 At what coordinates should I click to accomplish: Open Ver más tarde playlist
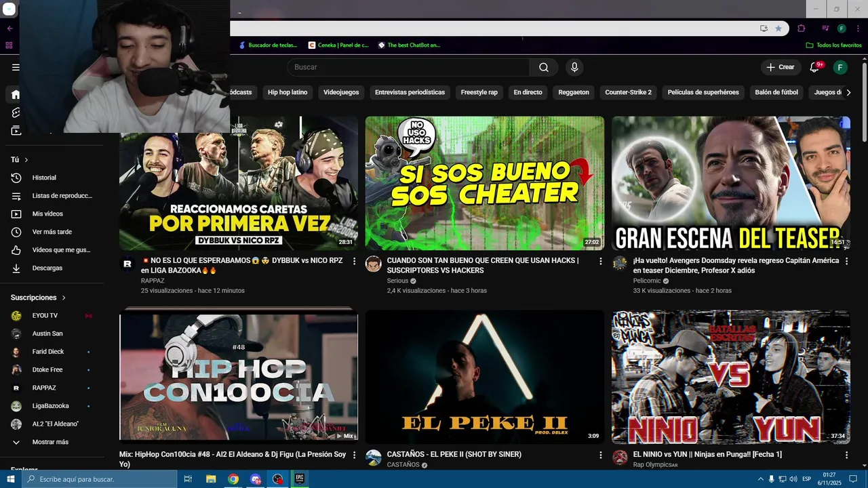52,232
